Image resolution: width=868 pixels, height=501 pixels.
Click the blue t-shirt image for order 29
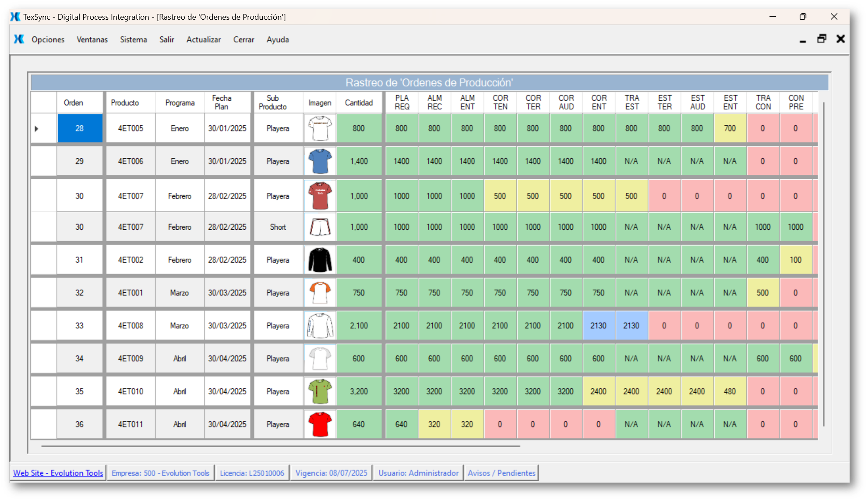320,161
